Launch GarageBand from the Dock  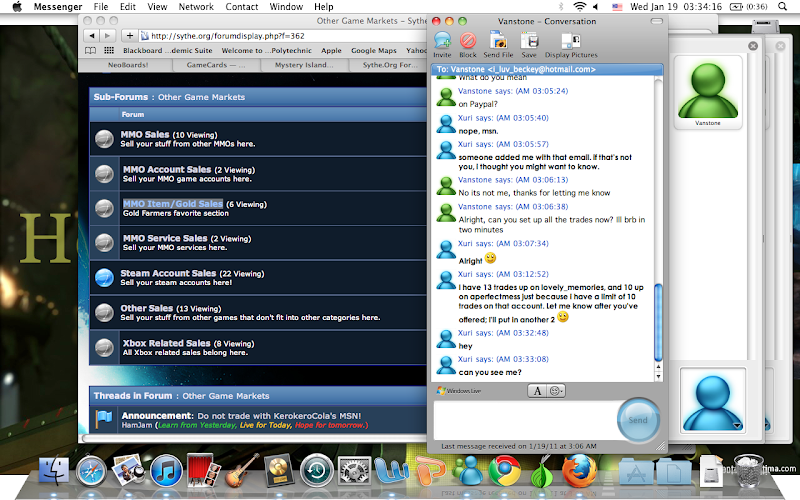point(241,470)
